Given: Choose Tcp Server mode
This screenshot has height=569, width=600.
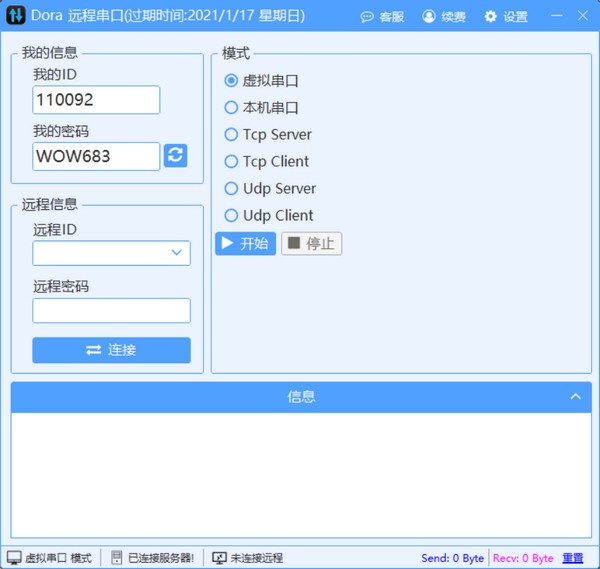Looking at the screenshot, I should tap(232, 135).
